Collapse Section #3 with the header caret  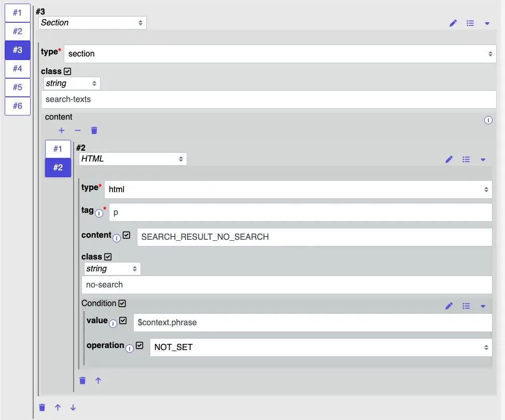[487, 23]
